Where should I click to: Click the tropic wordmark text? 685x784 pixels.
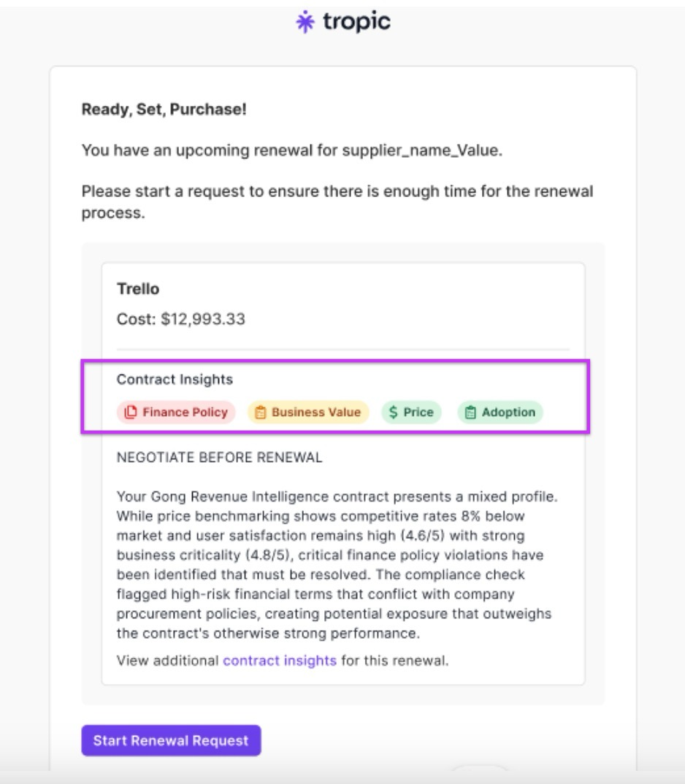pyautogui.click(x=356, y=23)
